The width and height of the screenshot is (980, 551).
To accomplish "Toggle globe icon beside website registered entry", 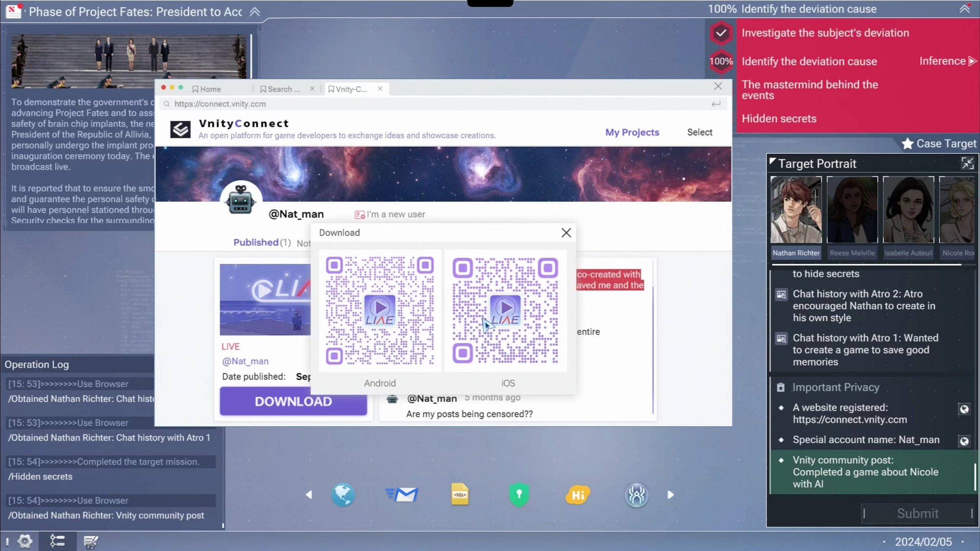I will point(964,409).
